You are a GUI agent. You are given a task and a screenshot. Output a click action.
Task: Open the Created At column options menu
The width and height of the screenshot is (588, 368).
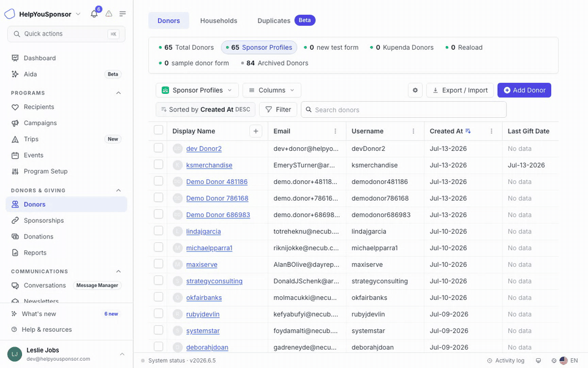pyautogui.click(x=491, y=131)
